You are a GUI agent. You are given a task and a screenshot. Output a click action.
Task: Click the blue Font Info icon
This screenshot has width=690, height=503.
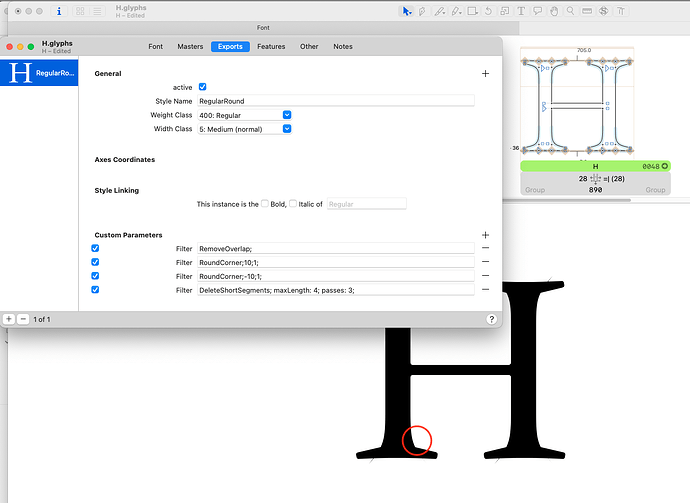59,12
